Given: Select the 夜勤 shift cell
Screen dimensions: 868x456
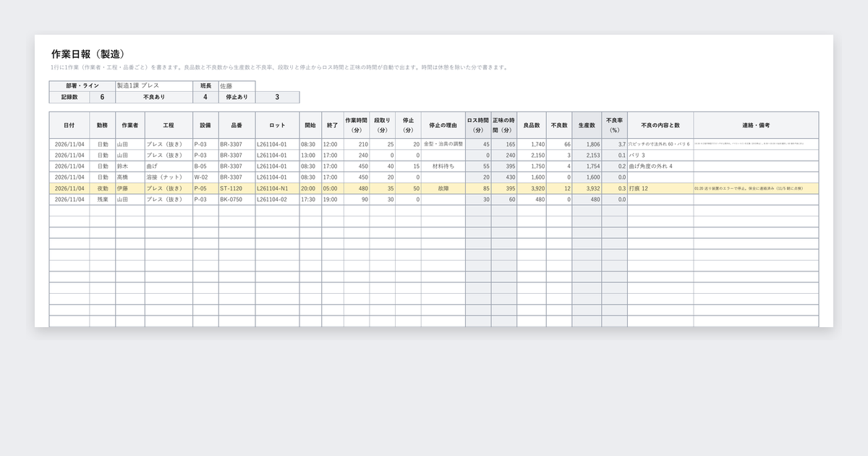Looking at the screenshot, I should click(103, 188).
